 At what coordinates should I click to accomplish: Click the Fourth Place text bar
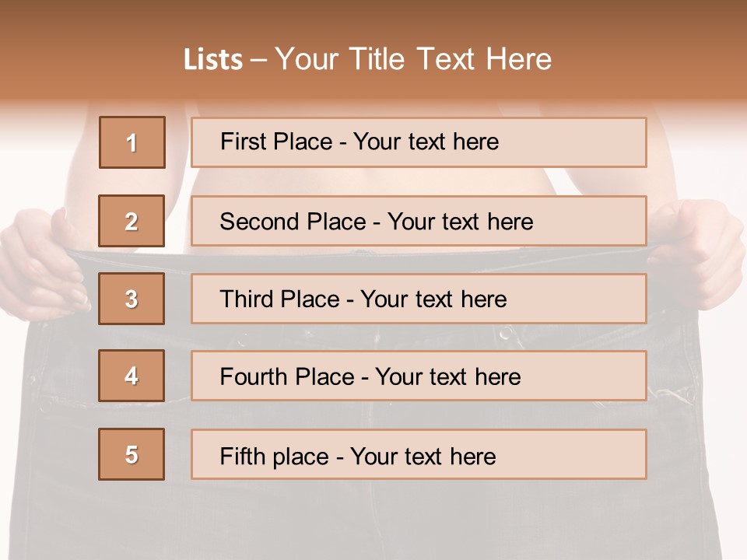419,376
